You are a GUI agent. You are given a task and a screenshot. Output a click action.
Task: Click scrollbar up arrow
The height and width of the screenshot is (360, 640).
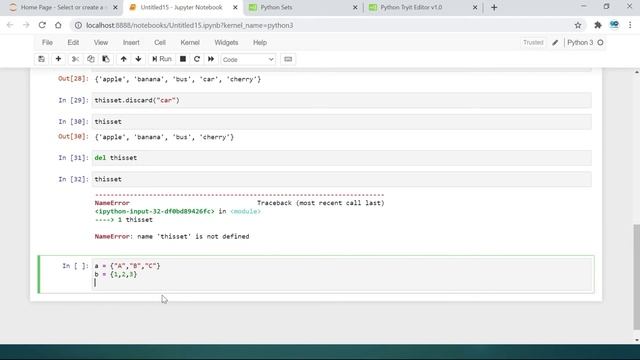point(637,72)
